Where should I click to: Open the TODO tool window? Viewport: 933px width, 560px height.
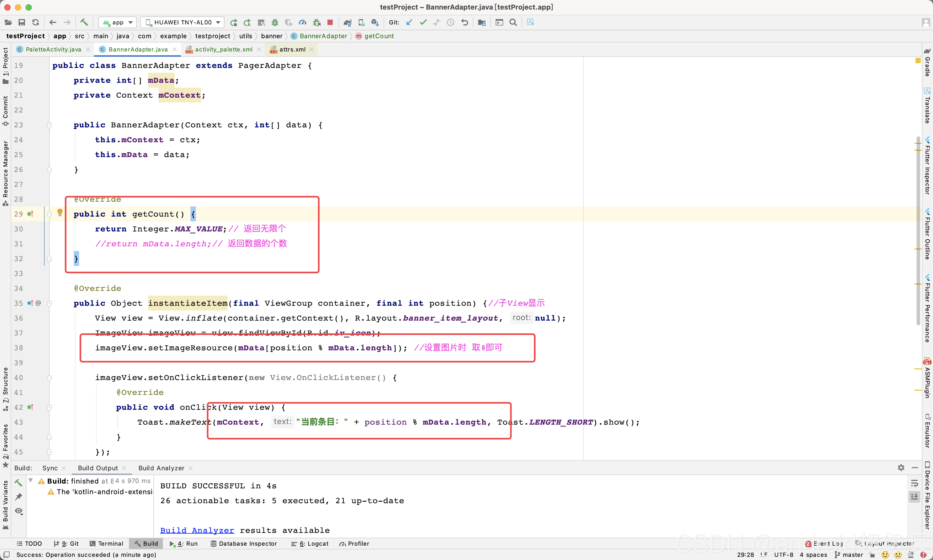[29, 543]
